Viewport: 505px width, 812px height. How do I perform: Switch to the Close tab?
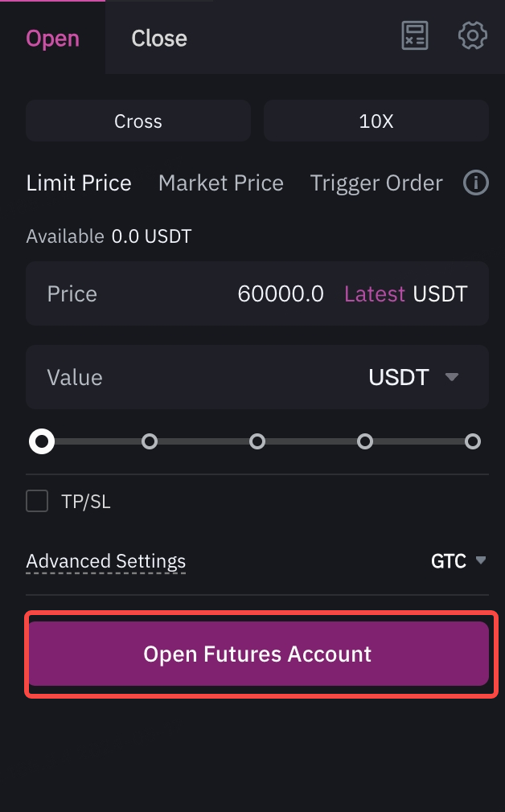pyautogui.click(x=159, y=39)
